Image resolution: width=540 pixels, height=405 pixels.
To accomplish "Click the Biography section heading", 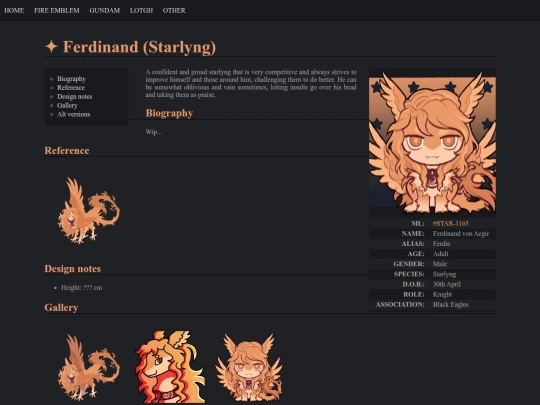I will click(169, 113).
